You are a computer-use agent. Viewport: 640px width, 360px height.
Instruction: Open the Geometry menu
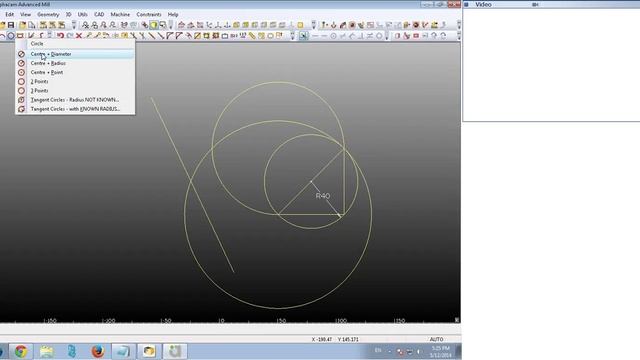pos(48,14)
